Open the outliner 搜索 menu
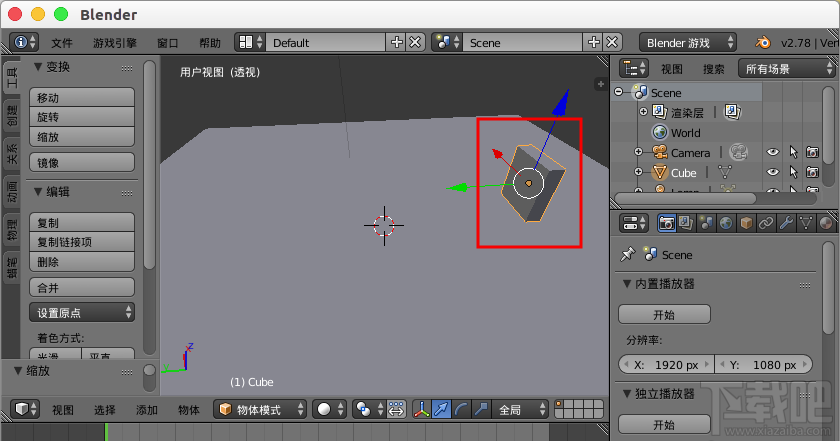The width and height of the screenshot is (840, 441). point(713,69)
